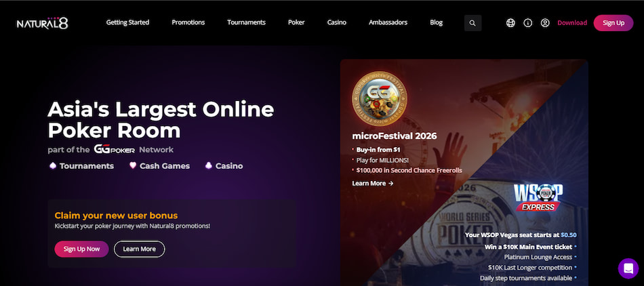
Task: Open the Getting Started menu
Action: point(127,22)
